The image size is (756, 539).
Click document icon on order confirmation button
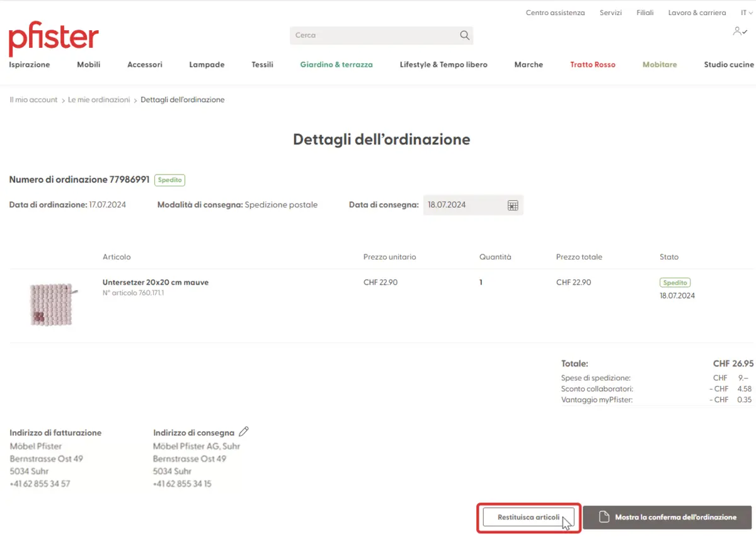604,517
